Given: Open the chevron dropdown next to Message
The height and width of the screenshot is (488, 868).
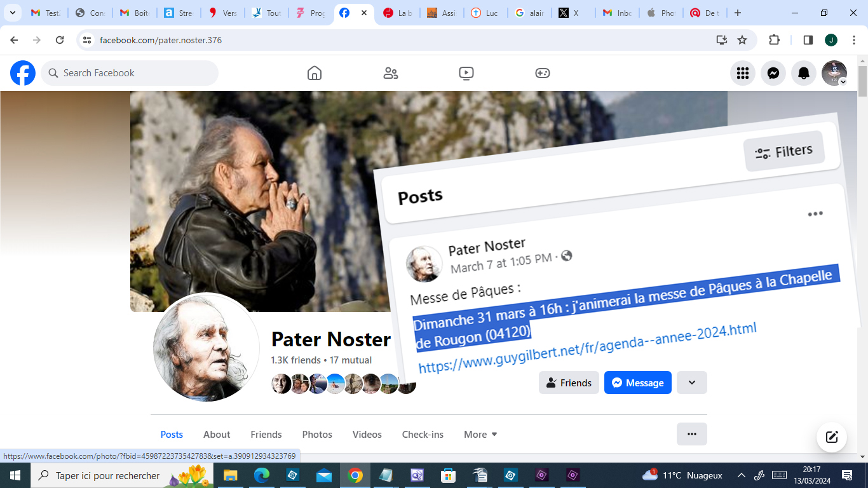Looking at the screenshot, I should point(692,383).
